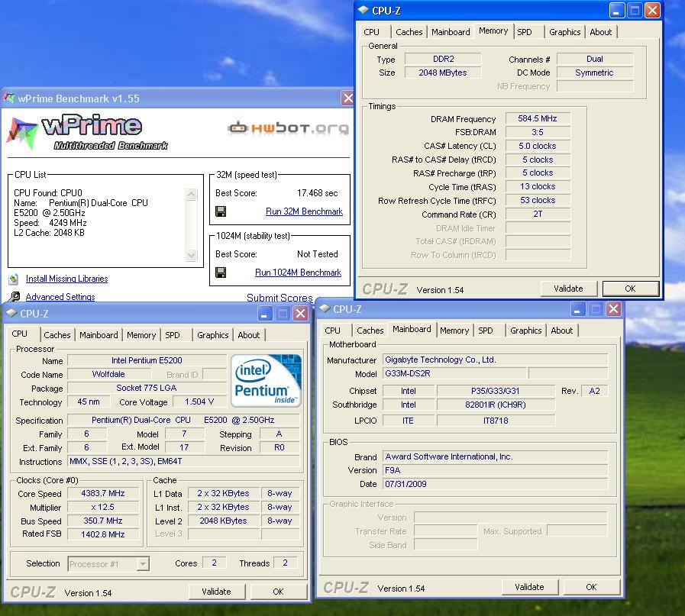The image size is (685, 616).
Task: Click the wPrime title bar icon
Action: tap(9, 98)
